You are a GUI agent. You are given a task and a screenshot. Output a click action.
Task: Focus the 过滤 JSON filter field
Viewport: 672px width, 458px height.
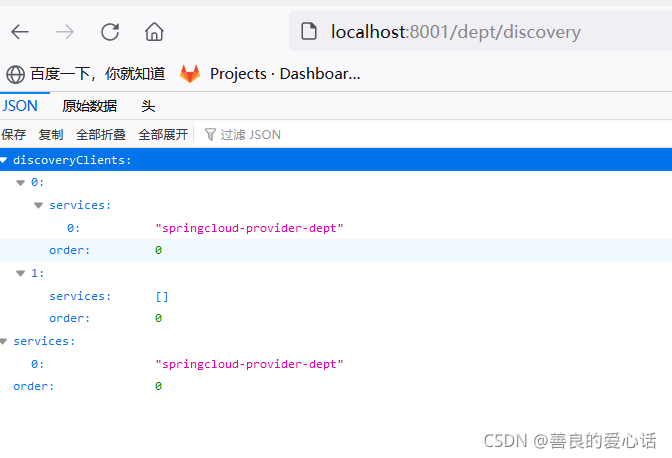[435, 135]
